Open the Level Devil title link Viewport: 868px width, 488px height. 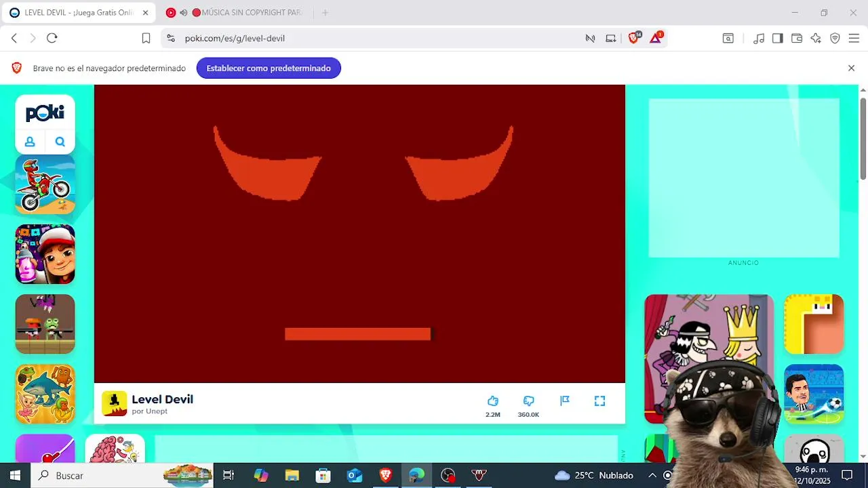click(x=162, y=399)
